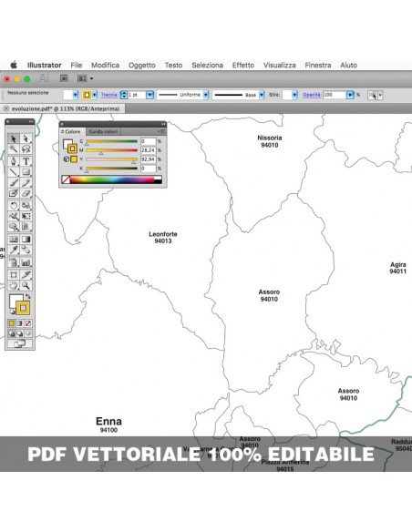
Task: Click the Traccia link
Action: (109, 95)
